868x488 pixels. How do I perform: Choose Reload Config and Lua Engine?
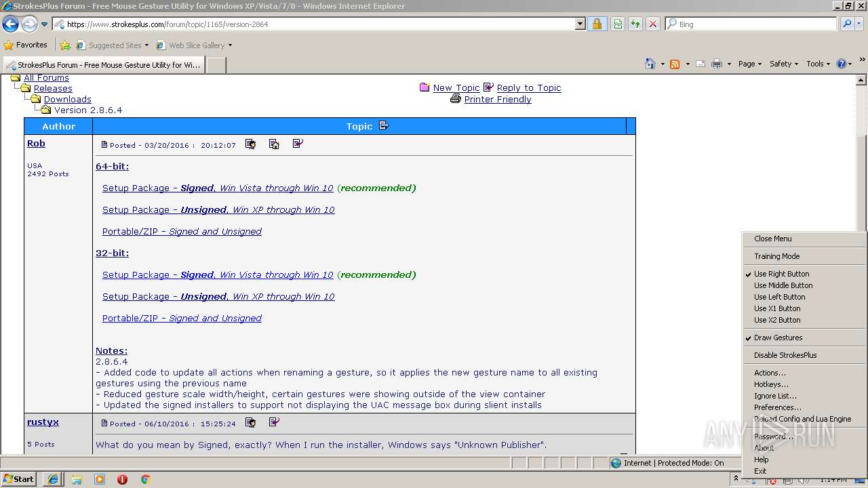[804, 419]
